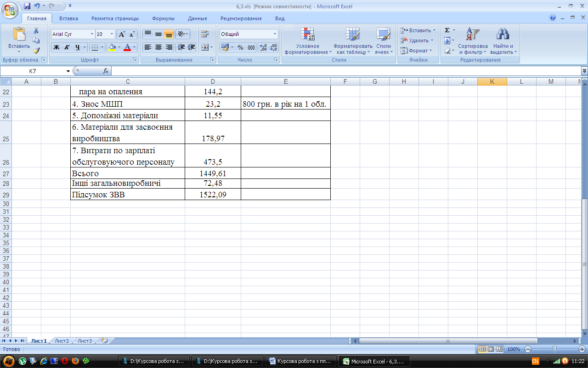Save the workbook from Quick Access toolbar

click(x=27, y=6)
